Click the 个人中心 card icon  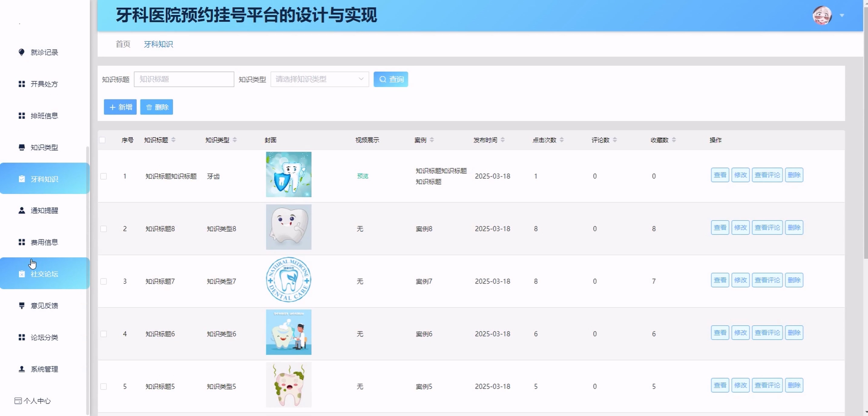[x=18, y=401]
